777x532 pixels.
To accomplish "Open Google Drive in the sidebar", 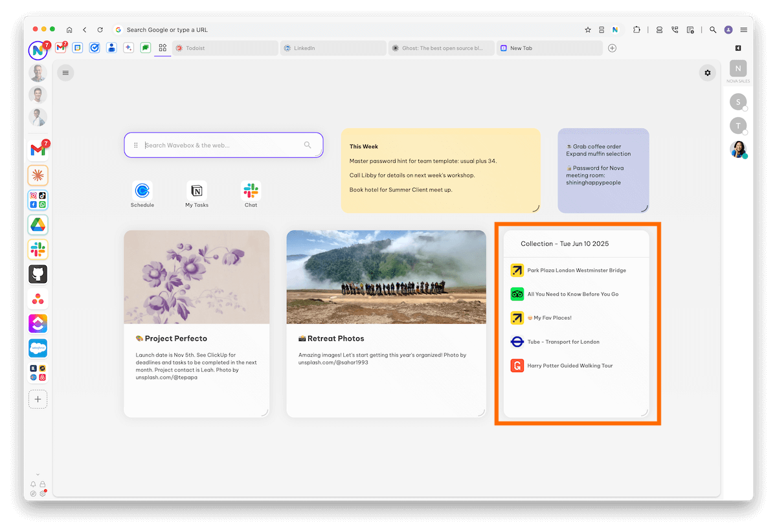I will tap(38, 225).
